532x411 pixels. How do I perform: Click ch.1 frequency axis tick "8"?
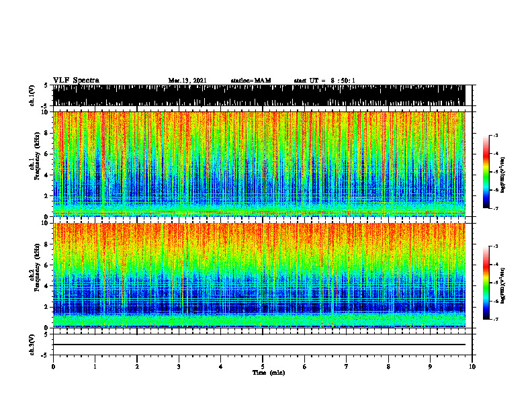[46, 133]
